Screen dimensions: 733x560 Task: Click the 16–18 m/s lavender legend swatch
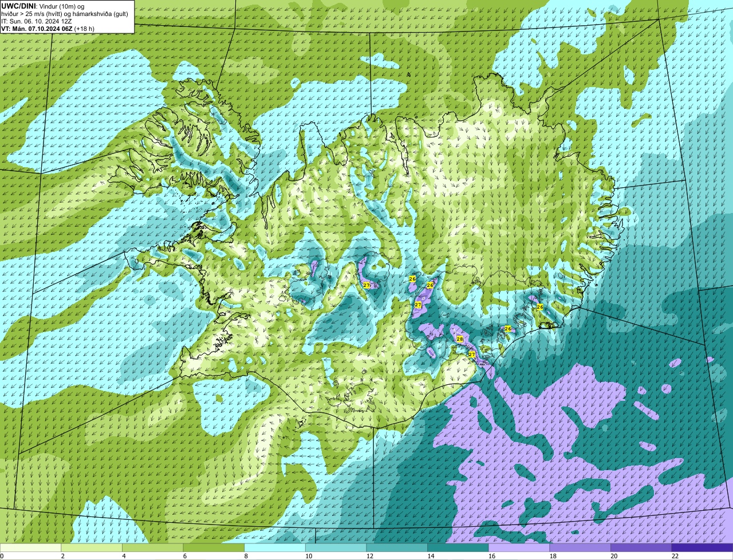tap(519, 547)
